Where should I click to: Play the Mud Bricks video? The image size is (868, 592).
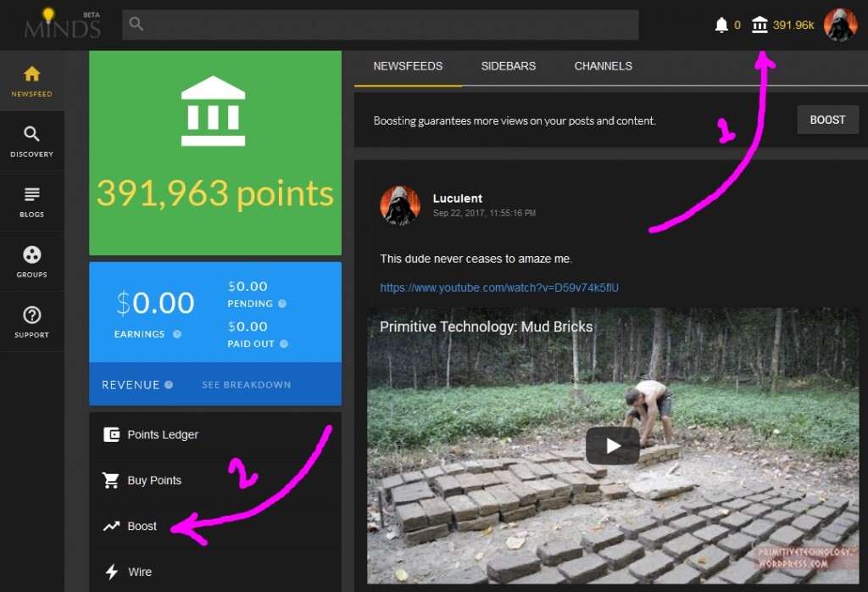[x=612, y=445]
